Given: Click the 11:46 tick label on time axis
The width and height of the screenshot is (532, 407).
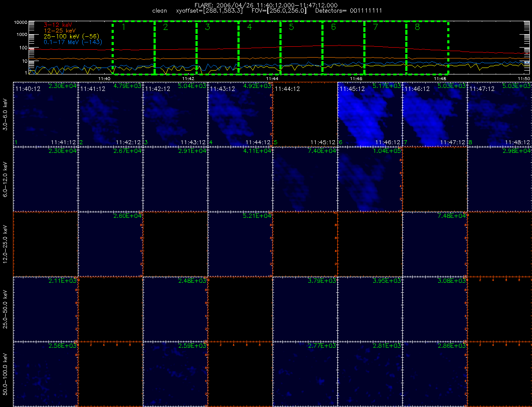Looking at the screenshot, I should (x=356, y=79).
